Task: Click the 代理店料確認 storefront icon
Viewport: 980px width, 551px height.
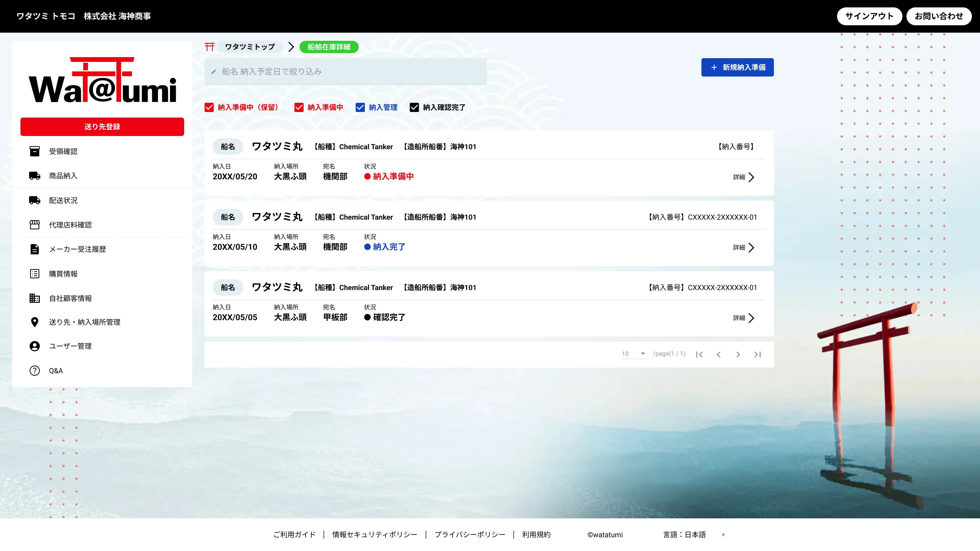Action: [35, 225]
